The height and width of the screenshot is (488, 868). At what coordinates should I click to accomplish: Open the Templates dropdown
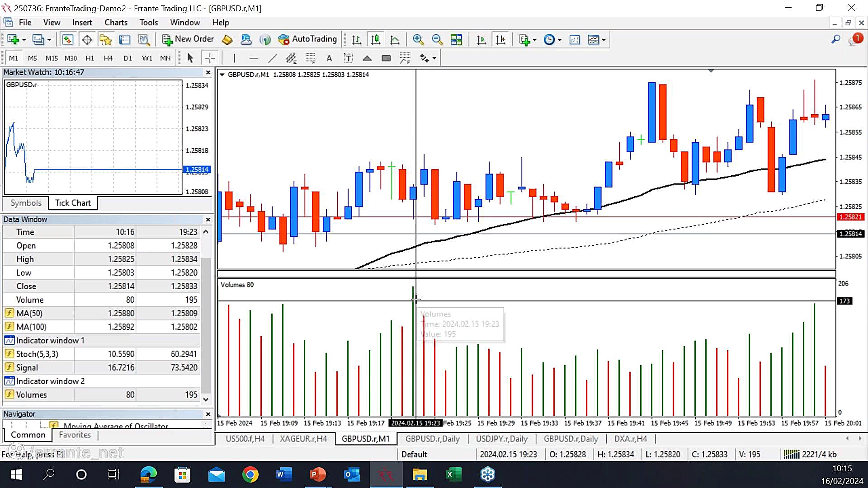(x=596, y=40)
